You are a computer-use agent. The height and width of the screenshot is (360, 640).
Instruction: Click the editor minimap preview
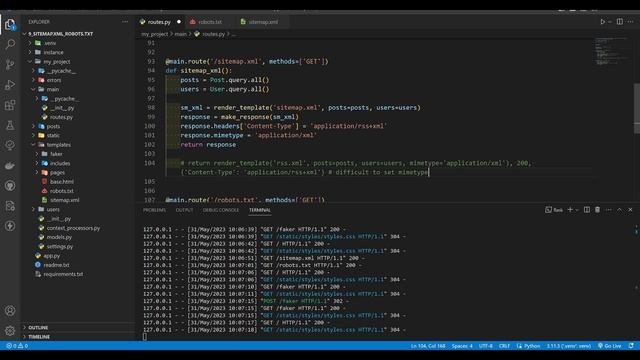[x=611, y=51]
